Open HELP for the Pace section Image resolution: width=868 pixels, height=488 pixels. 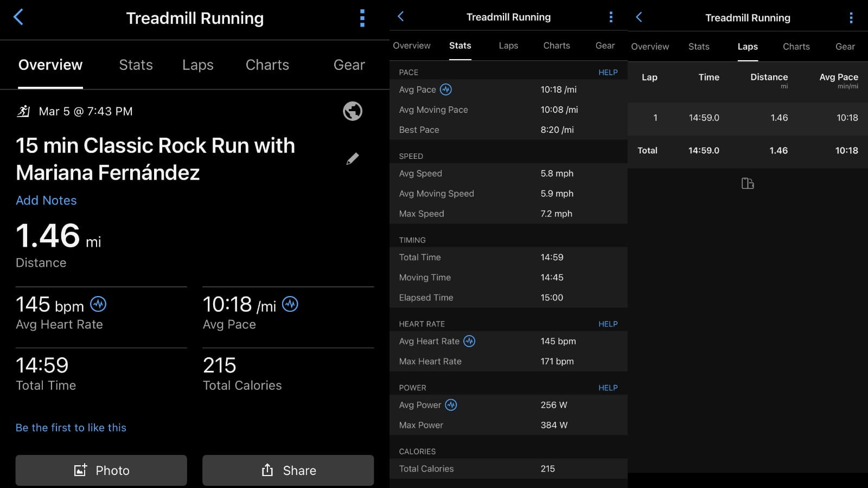608,72
